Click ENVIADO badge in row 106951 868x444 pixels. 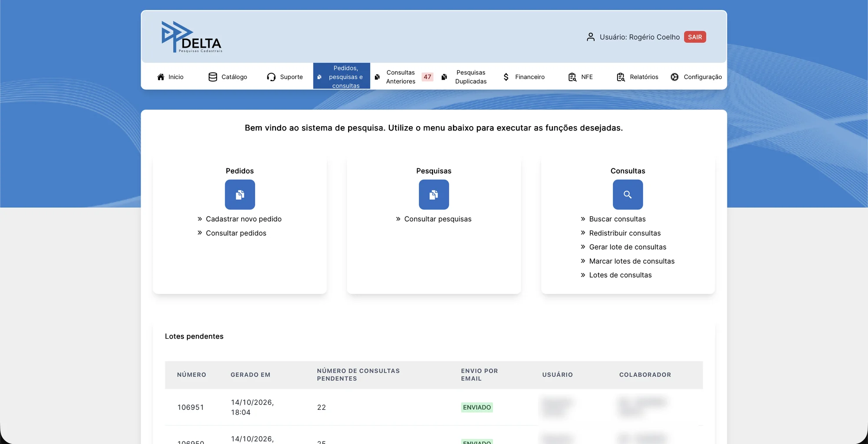pos(477,407)
